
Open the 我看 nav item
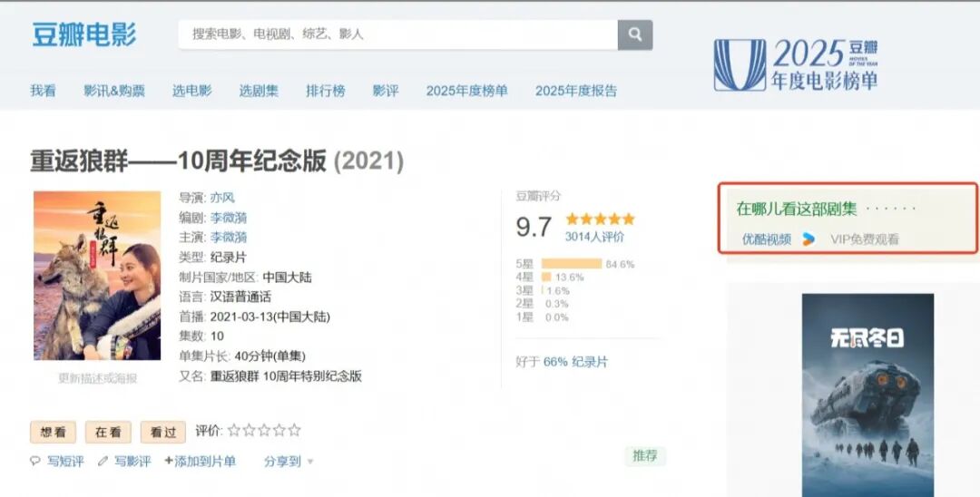pos(44,91)
